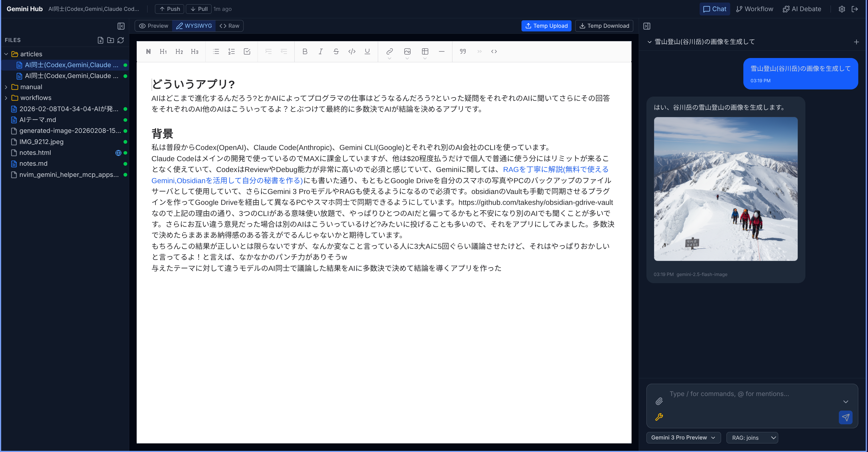Open the Gemini 3 Pro Preview model dropdown
The width and height of the screenshot is (868, 452).
tap(683, 437)
